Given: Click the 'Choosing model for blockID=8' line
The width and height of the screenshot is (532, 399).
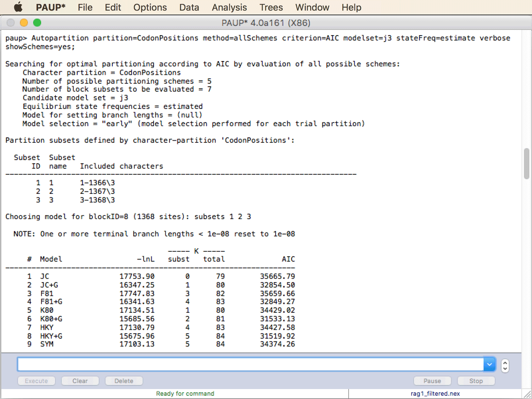Looking at the screenshot, I should coord(128,217).
